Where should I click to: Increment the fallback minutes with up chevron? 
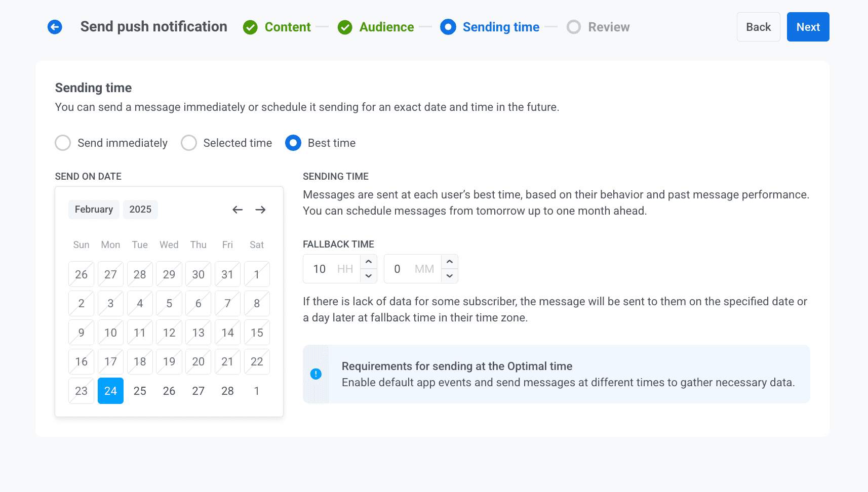(x=449, y=261)
